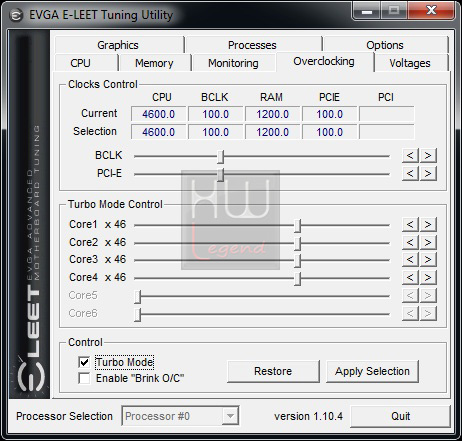The image size is (462, 441).
Task: Raise Core4 multiplier with right arrow
Action: click(428, 278)
